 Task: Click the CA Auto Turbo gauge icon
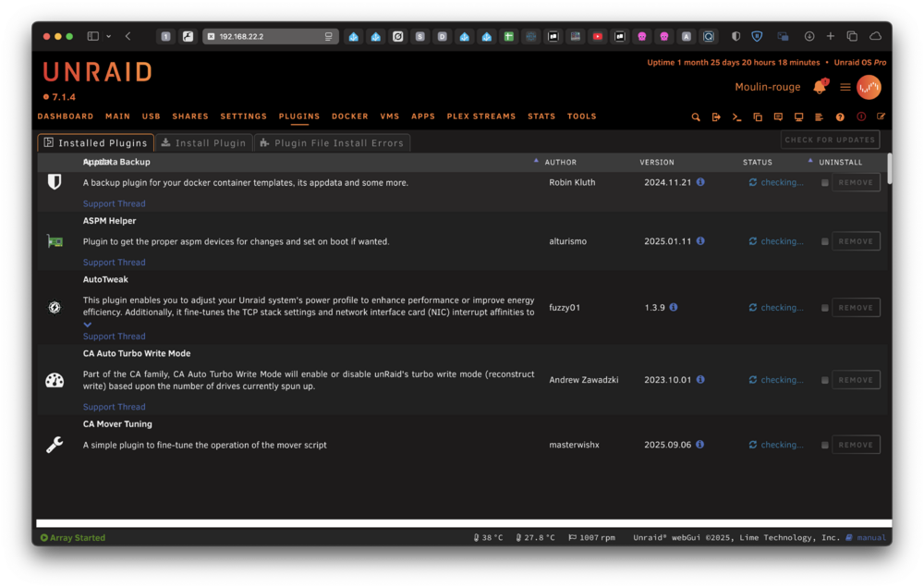tap(55, 380)
